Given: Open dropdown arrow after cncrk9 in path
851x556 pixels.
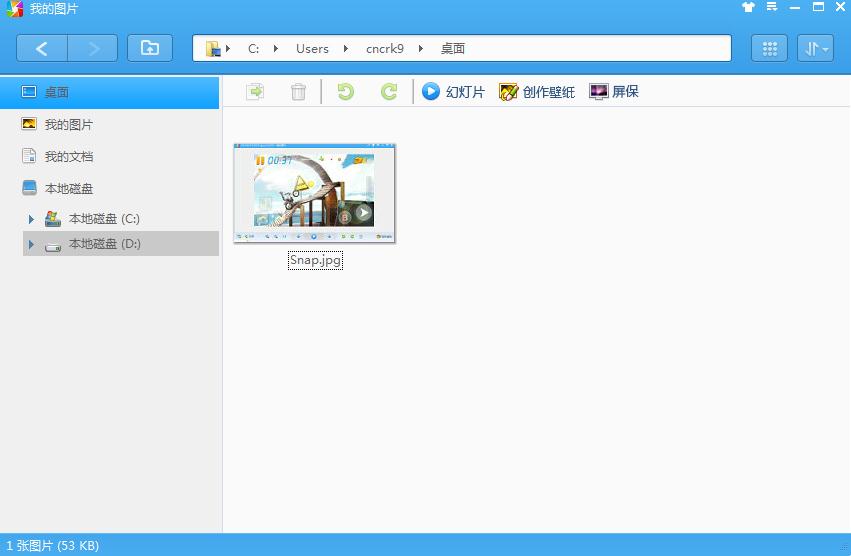Looking at the screenshot, I should click(421, 48).
